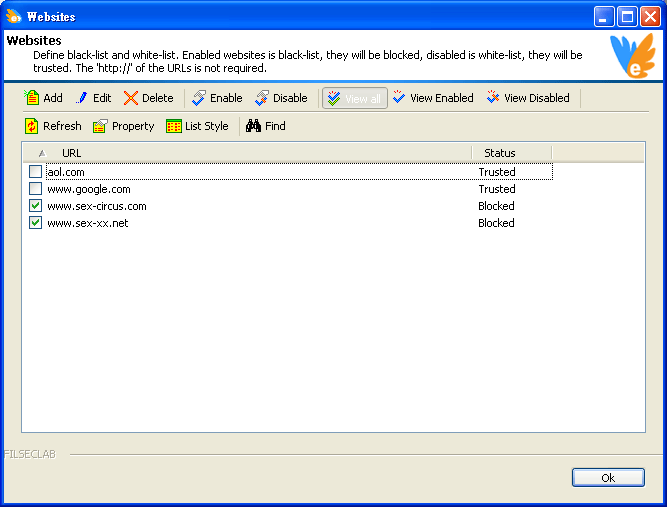
Task: Check the aol.com checkbox
Action: tap(36, 172)
